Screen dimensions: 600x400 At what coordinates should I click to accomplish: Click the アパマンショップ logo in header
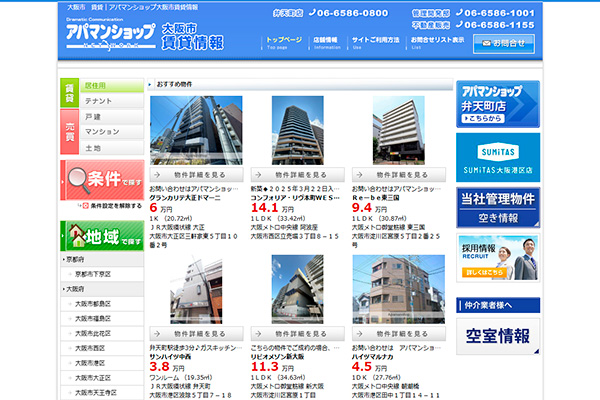(111, 36)
